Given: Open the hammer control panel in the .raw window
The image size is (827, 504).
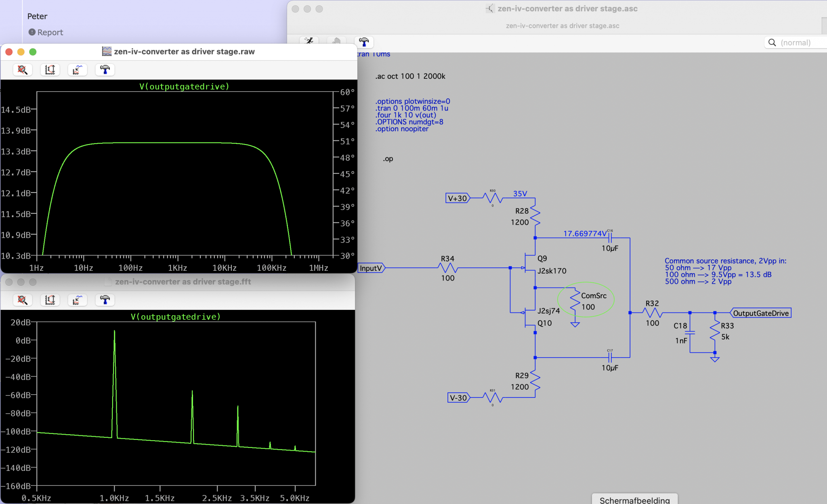Looking at the screenshot, I should (x=105, y=70).
